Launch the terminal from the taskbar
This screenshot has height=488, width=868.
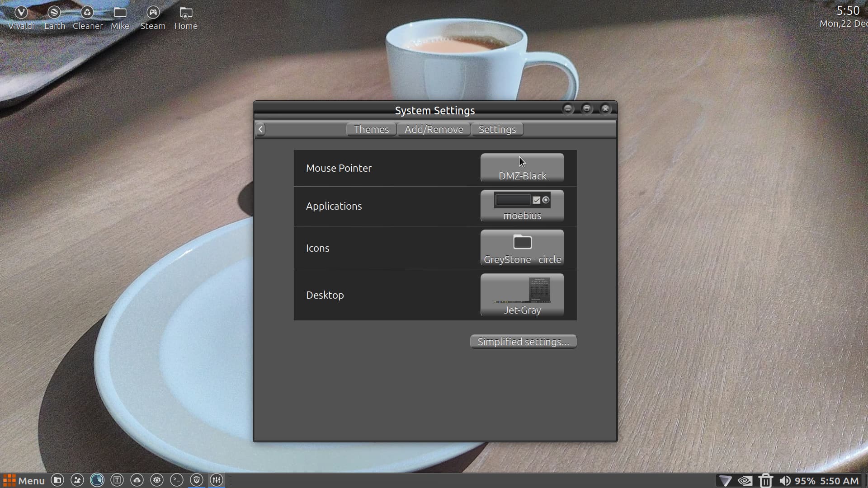coord(177,480)
